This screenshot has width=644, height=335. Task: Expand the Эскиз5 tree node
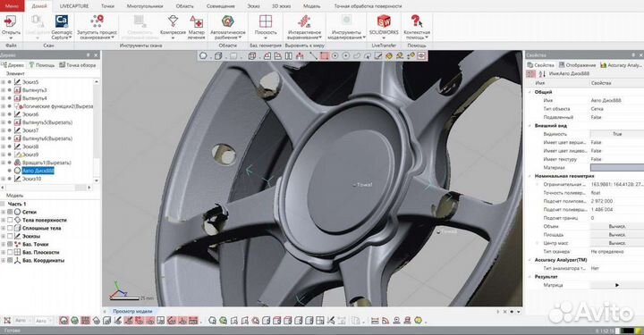pos(4,82)
